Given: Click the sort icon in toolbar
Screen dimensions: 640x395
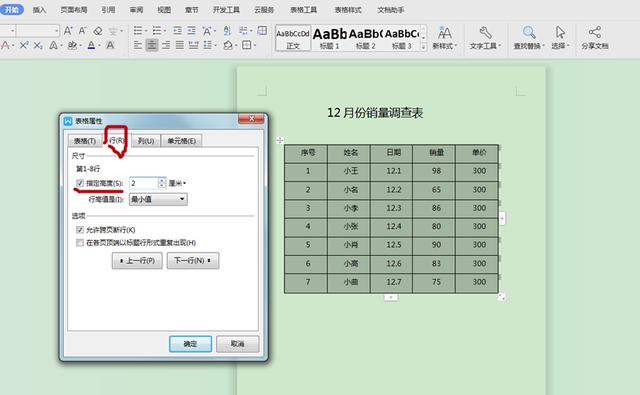Looking at the screenshot, I should tap(227, 31).
